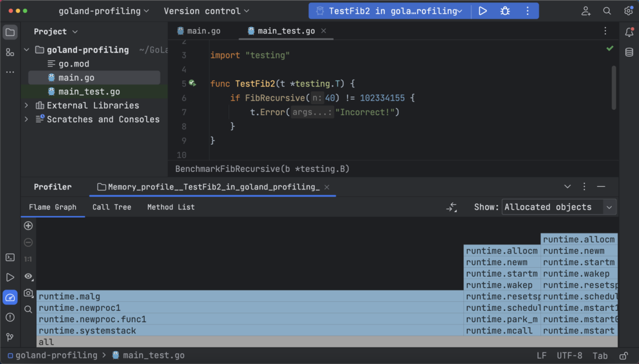
Task: Switch to main.go editor tab
Action: 199,31
